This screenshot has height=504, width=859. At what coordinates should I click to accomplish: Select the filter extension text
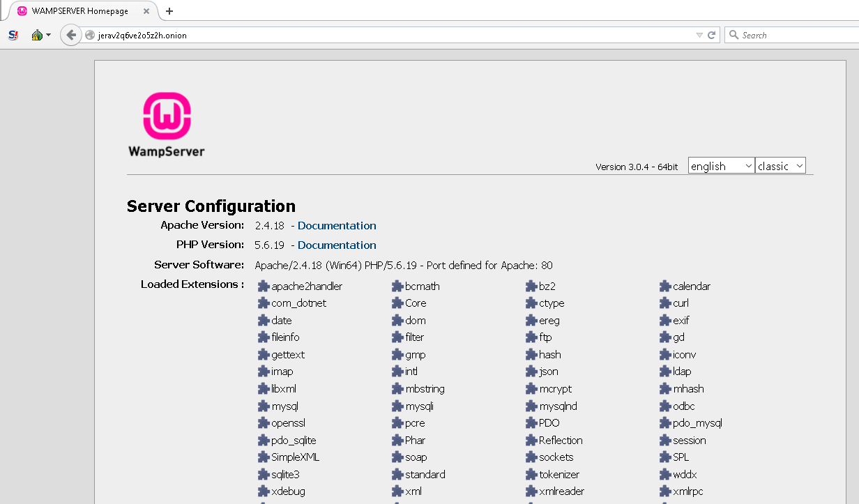415,337
